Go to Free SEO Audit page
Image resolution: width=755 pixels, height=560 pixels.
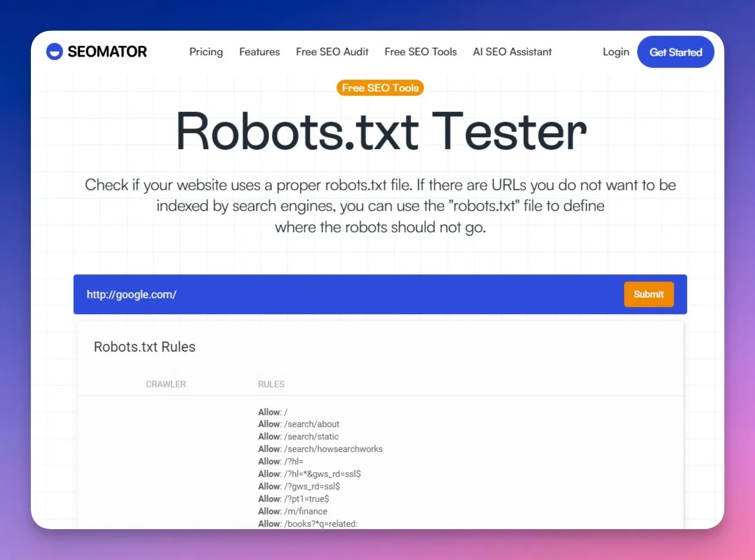[332, 52]
